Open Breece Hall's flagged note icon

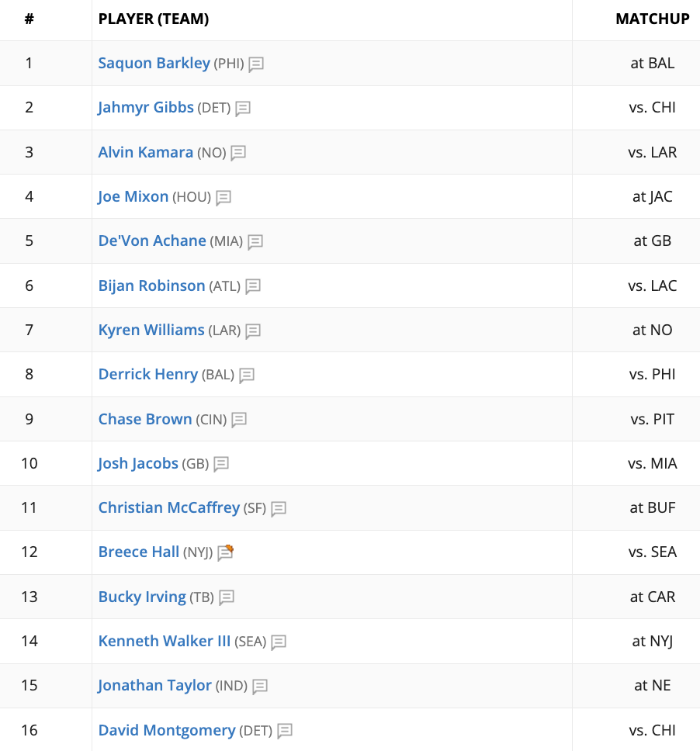tap(225, 552)
